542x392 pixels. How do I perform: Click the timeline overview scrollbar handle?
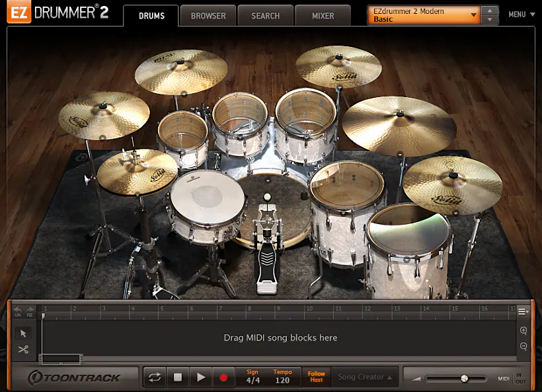point(61,359)
